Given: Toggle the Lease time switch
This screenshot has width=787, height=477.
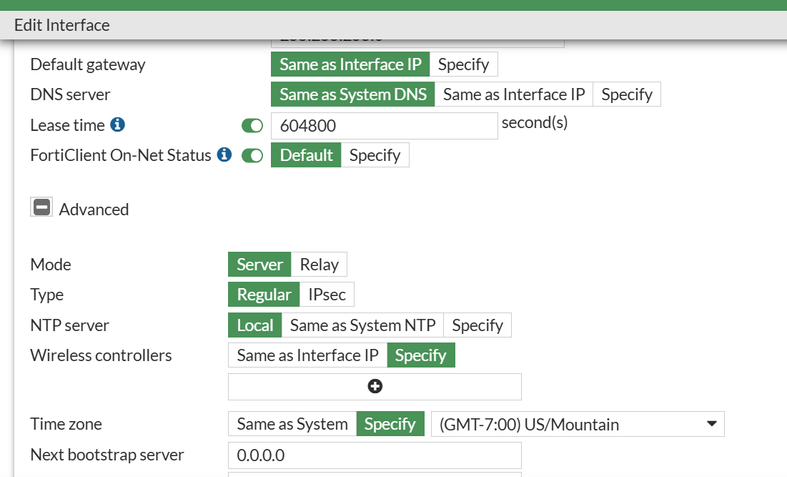Looking at the screenshot, I should [252, 126].
